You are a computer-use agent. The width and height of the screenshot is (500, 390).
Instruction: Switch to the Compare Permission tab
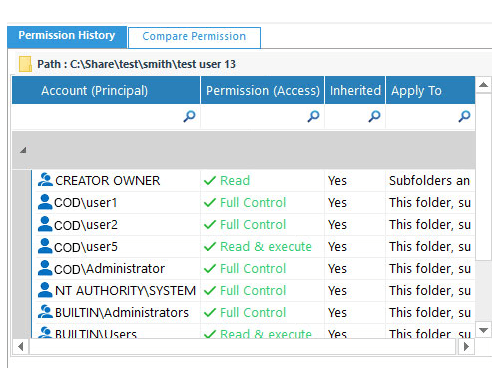point(194,38)
